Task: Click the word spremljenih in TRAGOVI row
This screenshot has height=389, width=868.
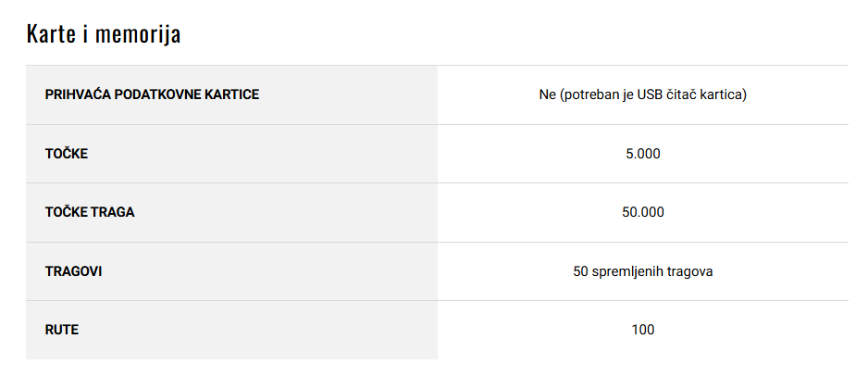Action: pyautogui.click(x=626, y=272)
